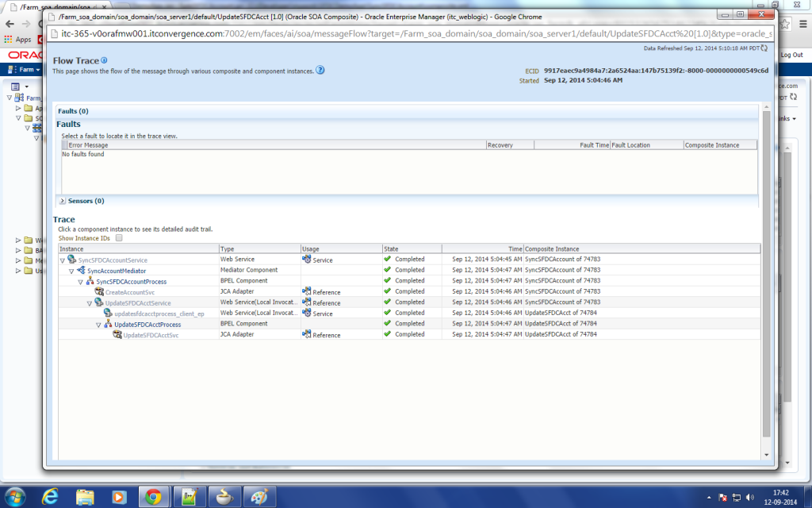The image size is (812, 508).
Task: Click 'Mediator Component' type cell
Action: point(249,270)
